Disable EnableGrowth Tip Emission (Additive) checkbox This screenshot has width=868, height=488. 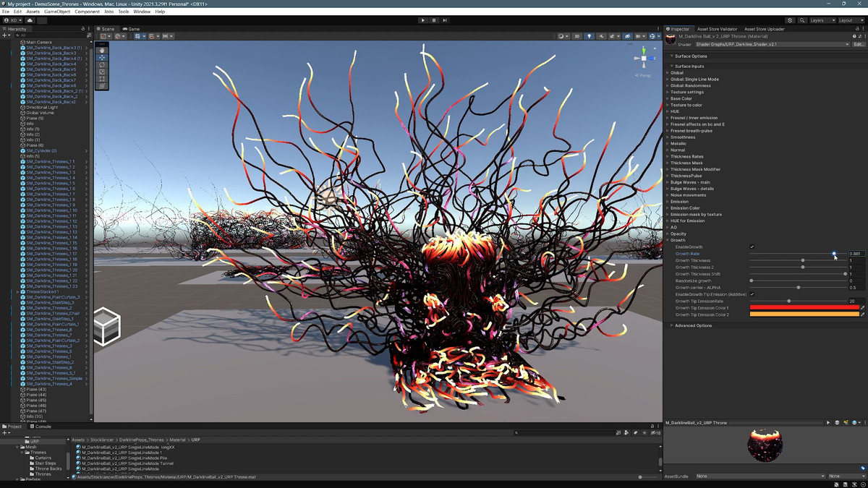(752, 294)
